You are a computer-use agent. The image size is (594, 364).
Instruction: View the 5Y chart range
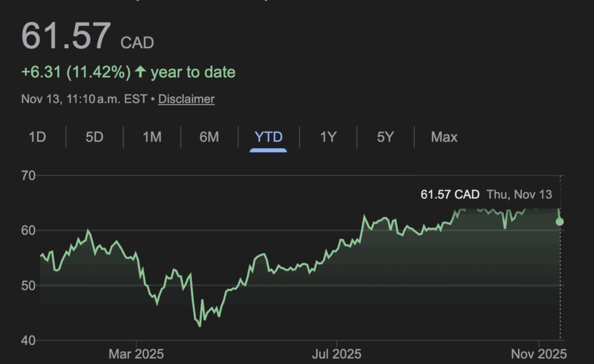[x=385, y=137]
